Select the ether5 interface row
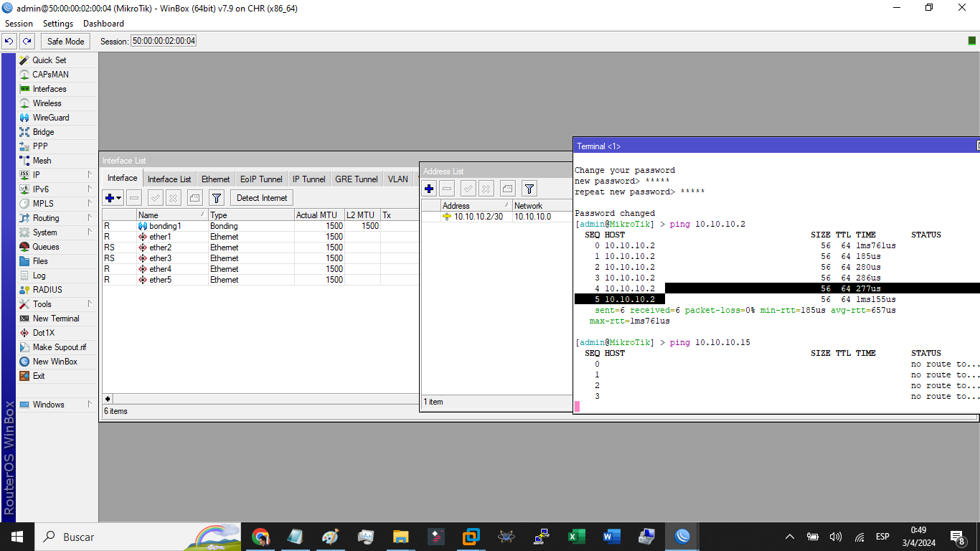Image resolution: width=980 pixels, height=551 pixels. (x=260, y=280)
